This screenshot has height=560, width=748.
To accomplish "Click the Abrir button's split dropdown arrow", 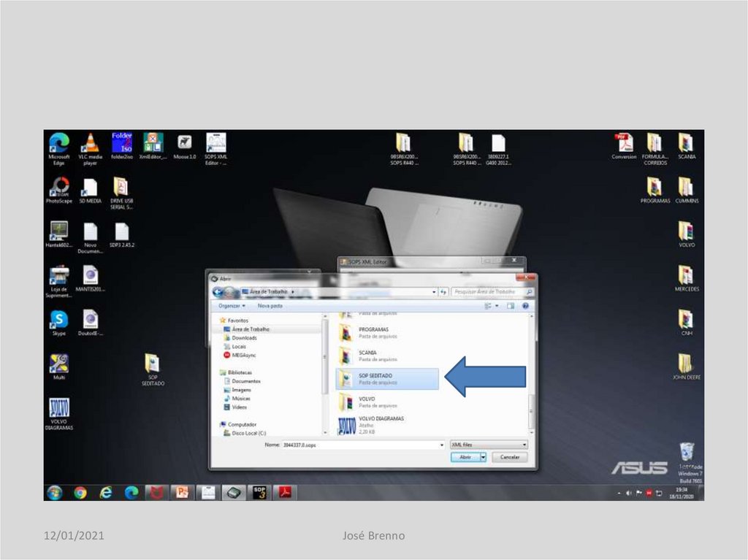I will pyautogui.click(x=483, y=457).
